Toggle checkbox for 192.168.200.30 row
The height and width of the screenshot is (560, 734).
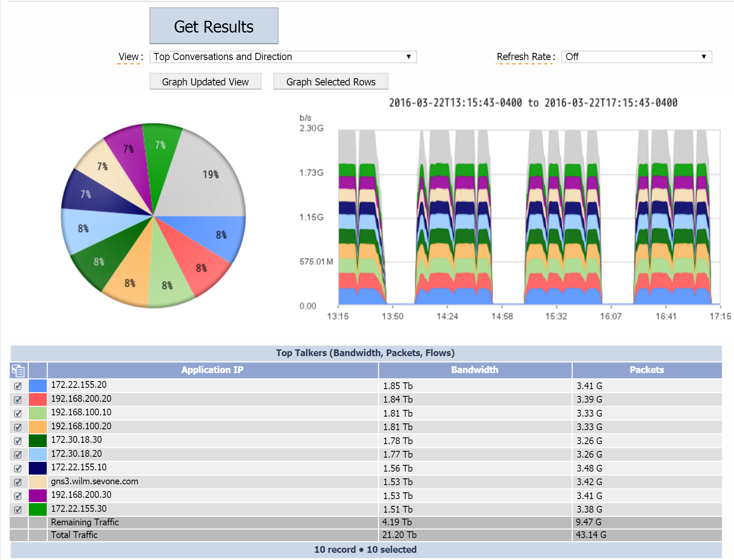[18, 496]
